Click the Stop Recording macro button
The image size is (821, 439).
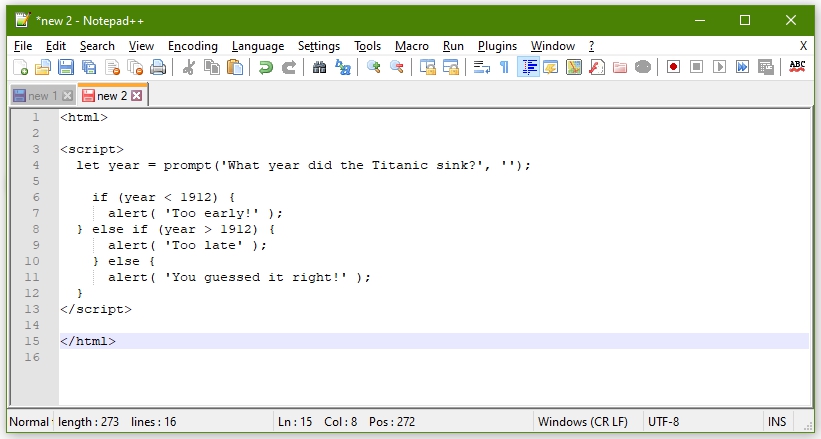[x=696, y=67]
